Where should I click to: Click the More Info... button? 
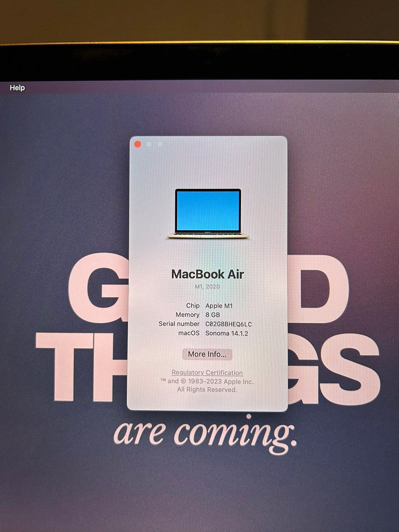pos(207,354)
